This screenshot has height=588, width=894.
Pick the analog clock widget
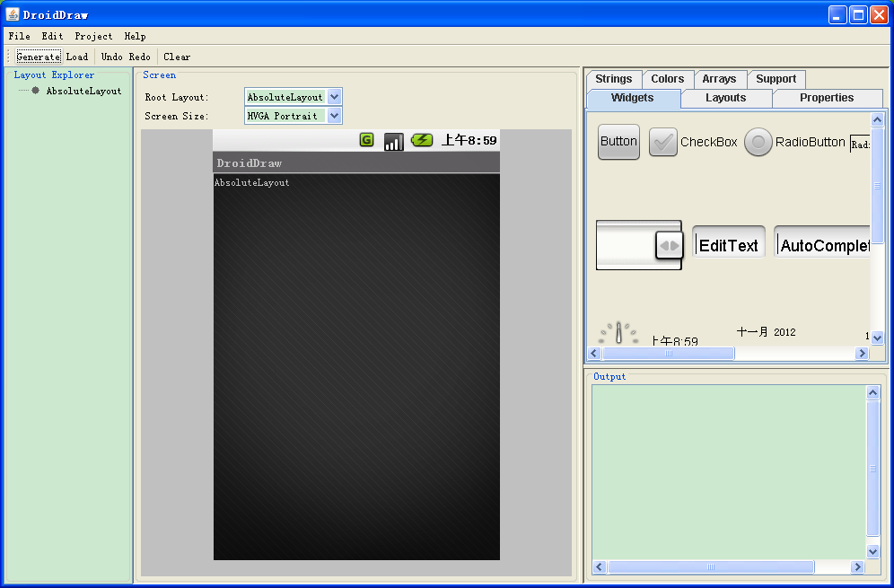(618, 333)
